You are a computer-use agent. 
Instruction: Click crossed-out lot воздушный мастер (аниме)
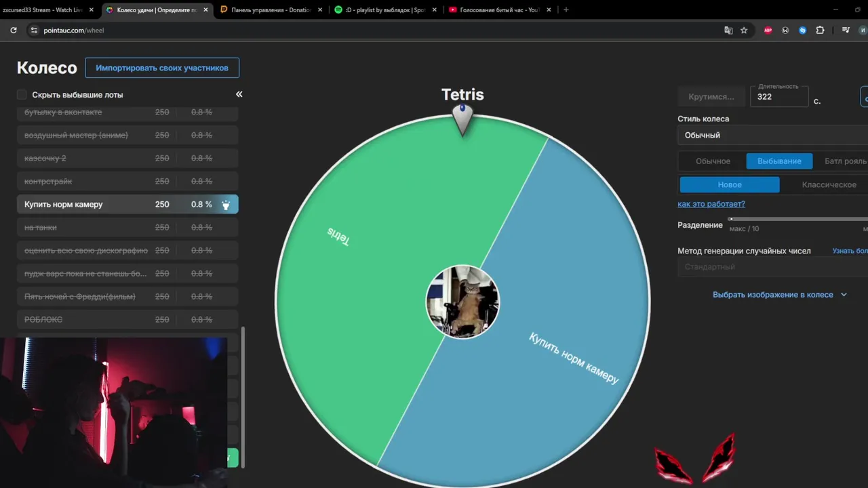(x=127, y=136)
